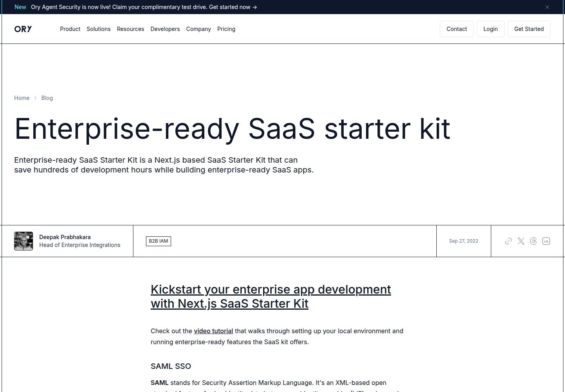Open the Product menu
565x392 pixels.
tap(70, 29)
